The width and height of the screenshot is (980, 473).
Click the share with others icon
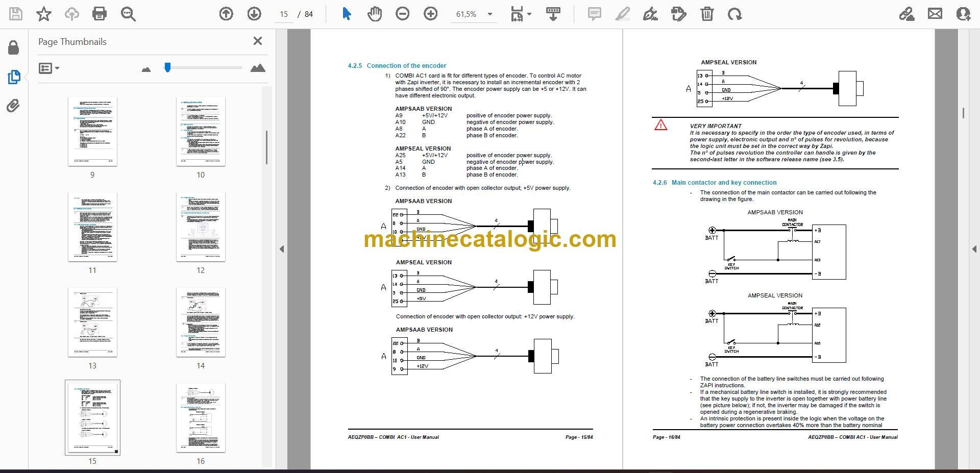click(963, 14)
